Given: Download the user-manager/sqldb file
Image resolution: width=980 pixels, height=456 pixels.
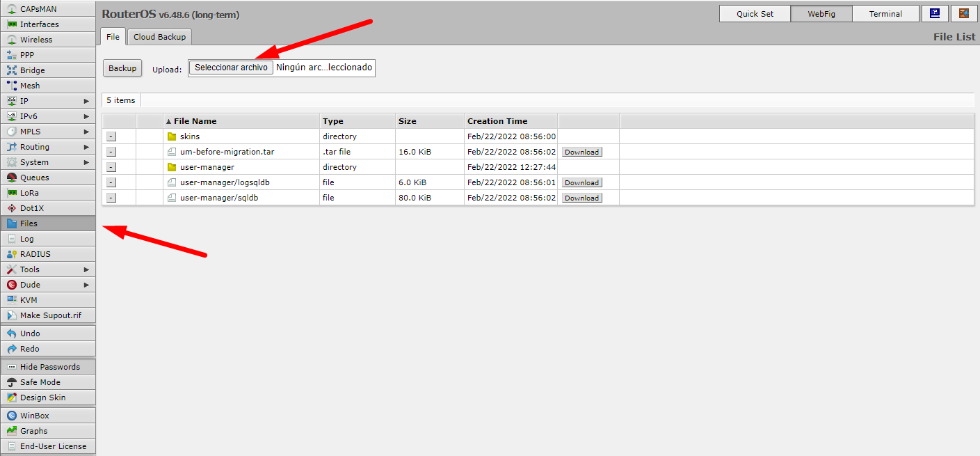Looking at the screenshot, I should [x=581, y=198].
